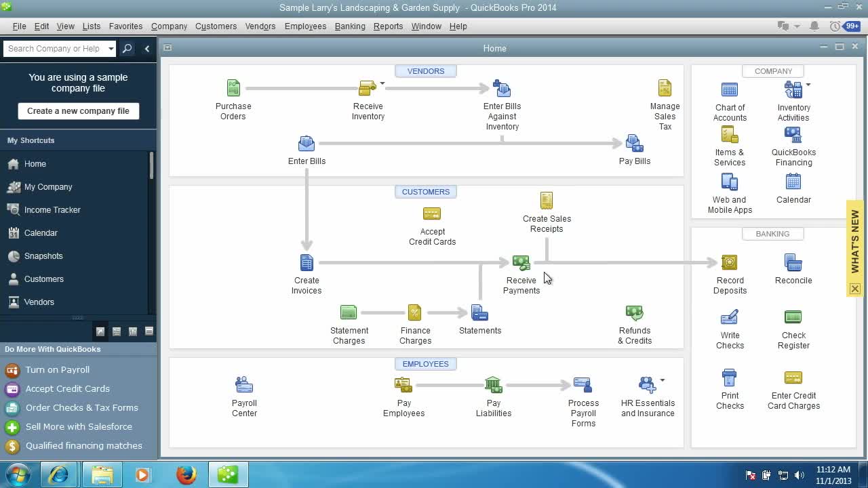The width and height of the screenshot is (868, 488).
Task: Open the Customers menu
Action: pos(216,26)
